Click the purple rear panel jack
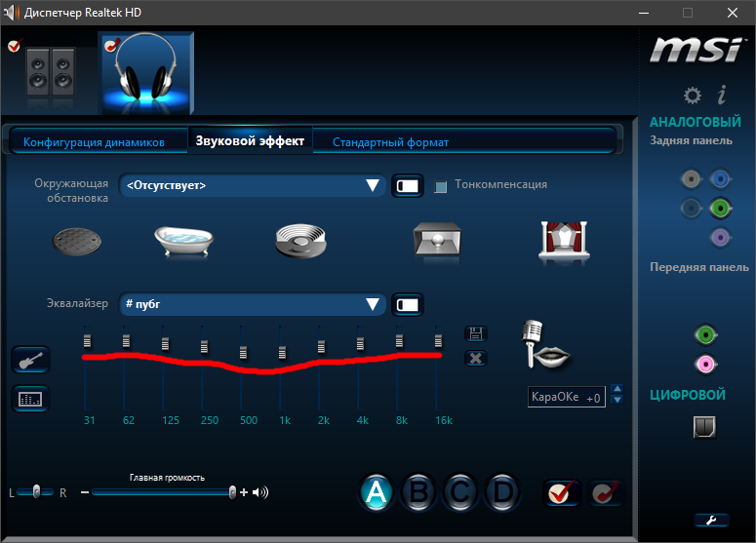 (x=721, y=238)
